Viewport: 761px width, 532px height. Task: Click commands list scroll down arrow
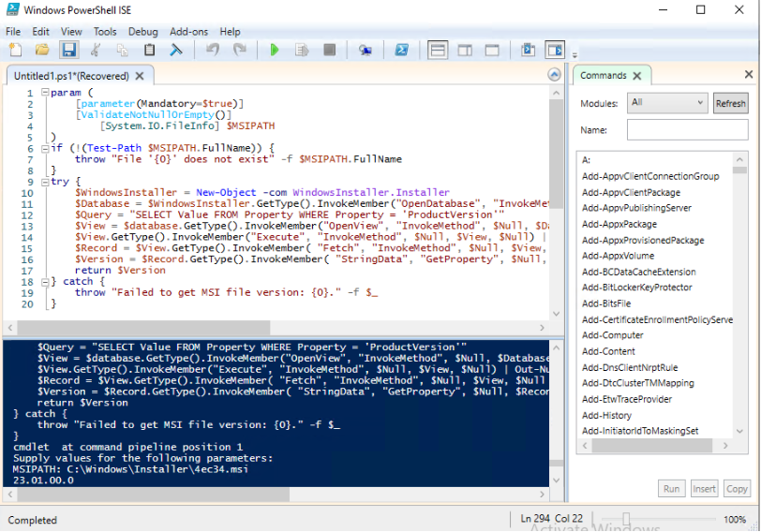coord(739,431)
